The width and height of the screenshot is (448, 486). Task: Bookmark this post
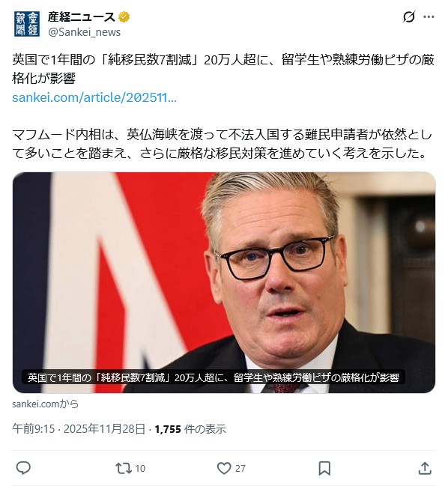pyautogui.click(x=324, y=468)
